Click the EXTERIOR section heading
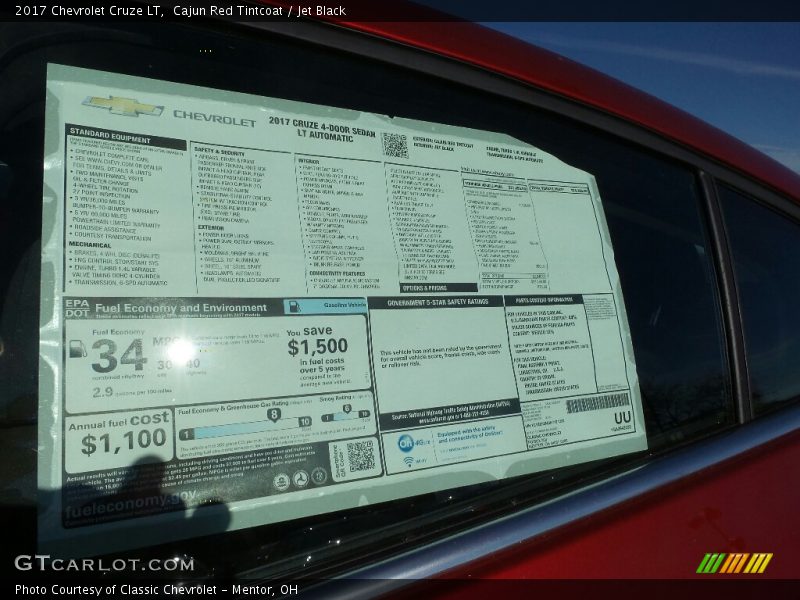Viewport: 800px width, 600px height. [211, 228]
